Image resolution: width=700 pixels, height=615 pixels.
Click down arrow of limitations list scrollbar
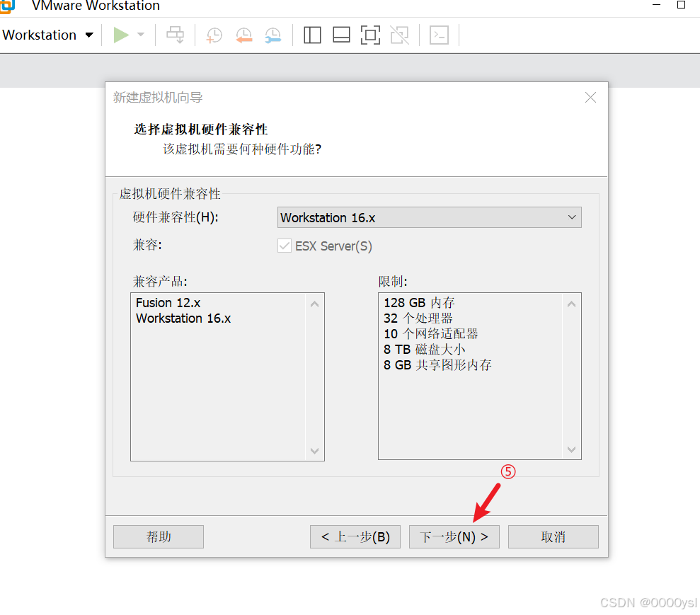tap(571, 449)
